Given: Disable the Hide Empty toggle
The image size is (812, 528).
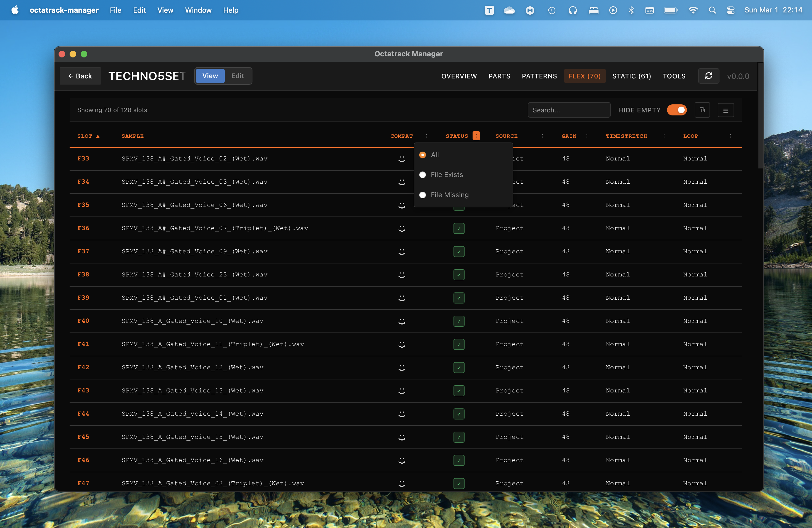Looking at the screenshot, I should pyautogui.click(x=677, y=110).
